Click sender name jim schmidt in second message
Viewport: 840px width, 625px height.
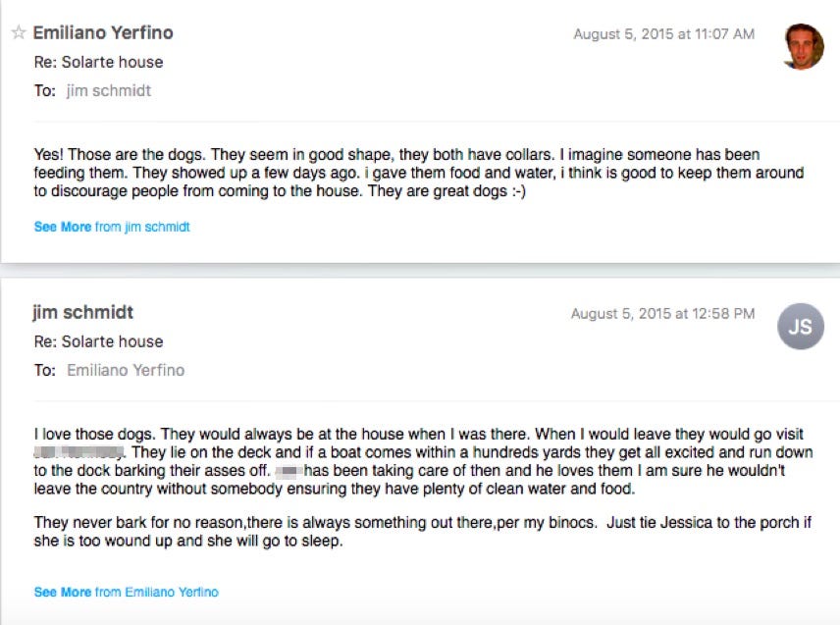(x=82, y=313)
